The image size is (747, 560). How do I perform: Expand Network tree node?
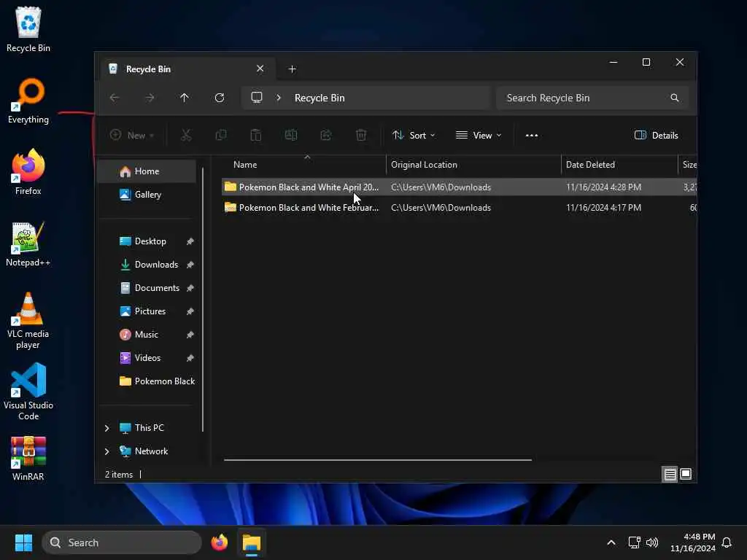point(107,451)
